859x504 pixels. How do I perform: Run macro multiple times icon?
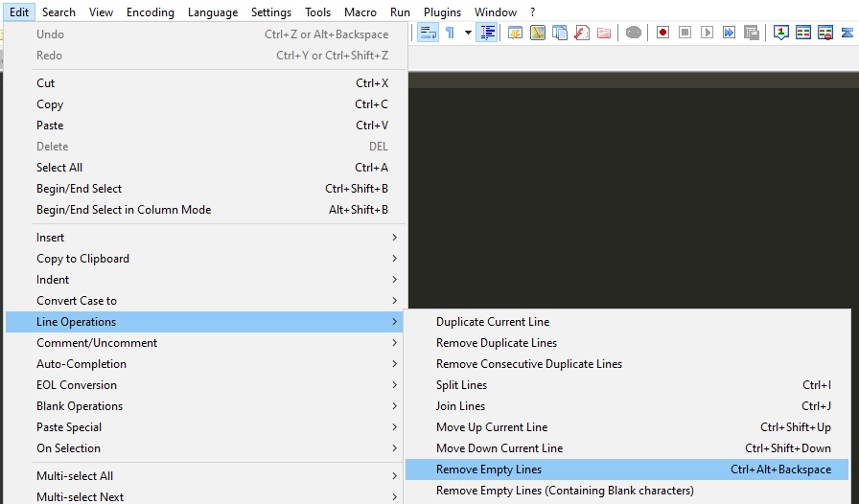click(x=729, y=33)
